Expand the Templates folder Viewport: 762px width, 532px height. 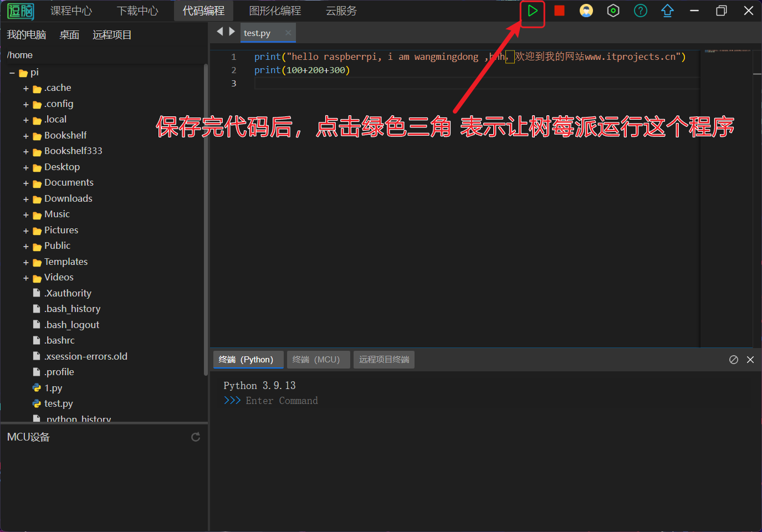coord(25,262)
